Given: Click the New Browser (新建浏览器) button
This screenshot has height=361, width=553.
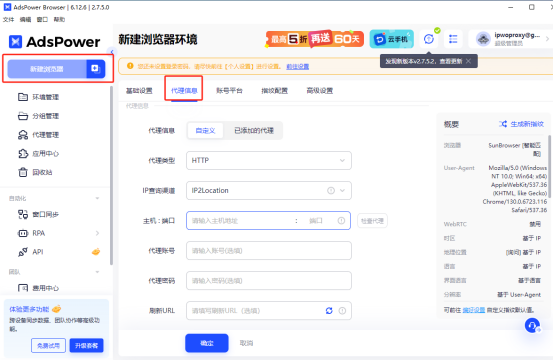Looking at the screenshot, I should [47, 69].
